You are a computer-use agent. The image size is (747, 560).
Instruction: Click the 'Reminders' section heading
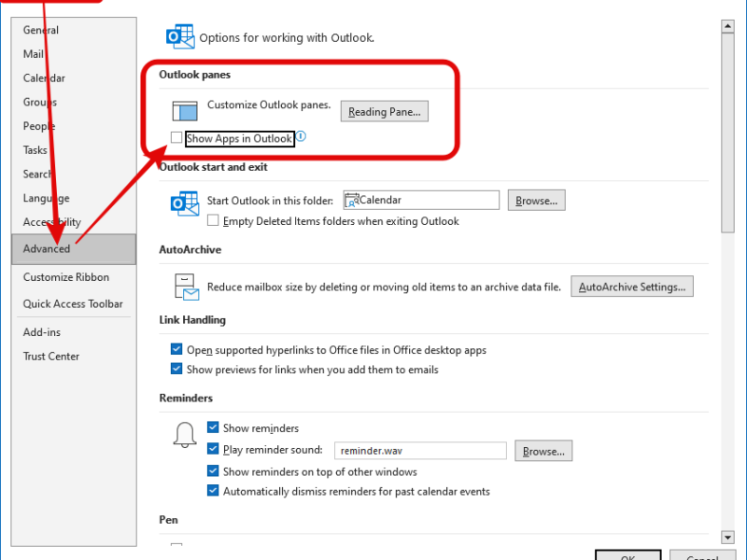186,399
